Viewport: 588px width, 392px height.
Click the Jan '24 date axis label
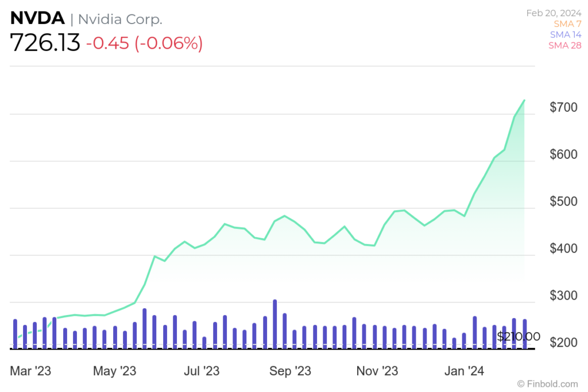click(x=464, y=371)
